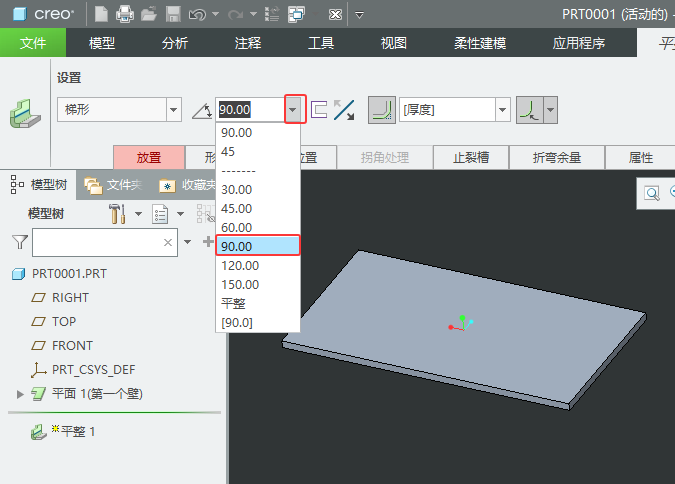This screenshot has height=484, width=675.
Task: Select 45.00 in angle list
Action: click(257, 208)
